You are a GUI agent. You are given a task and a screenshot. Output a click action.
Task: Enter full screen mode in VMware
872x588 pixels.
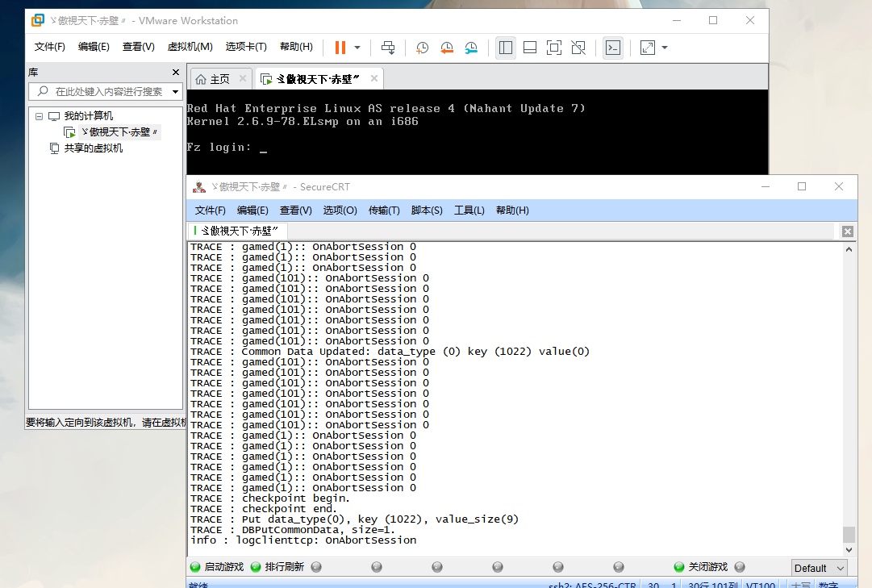554,48
